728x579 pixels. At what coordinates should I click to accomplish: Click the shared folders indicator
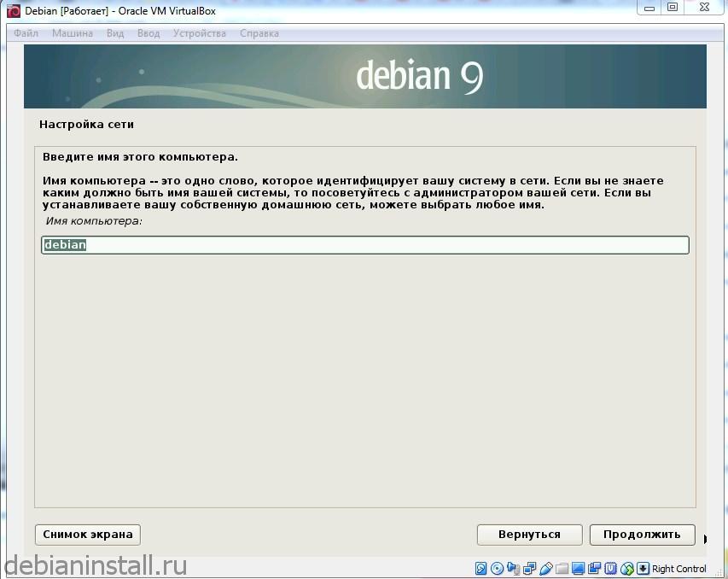(x=562, y=569)
